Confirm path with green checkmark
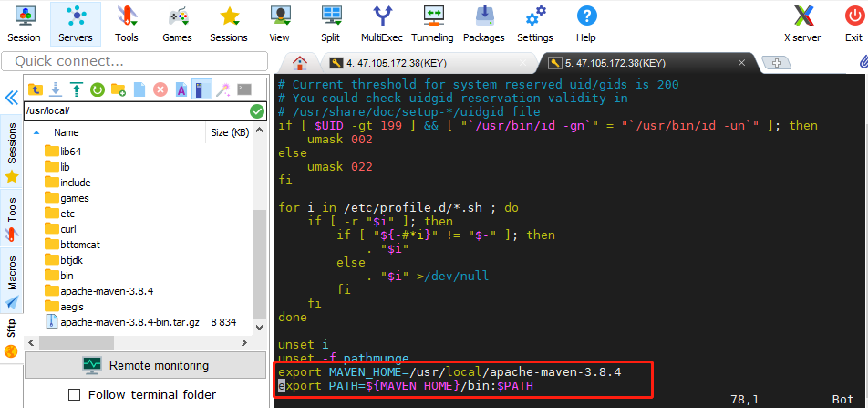 tap(257, 110)
